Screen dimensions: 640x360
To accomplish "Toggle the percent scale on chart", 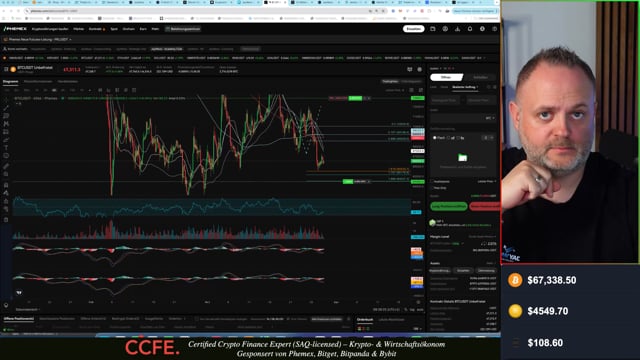I will pos(406,310).
